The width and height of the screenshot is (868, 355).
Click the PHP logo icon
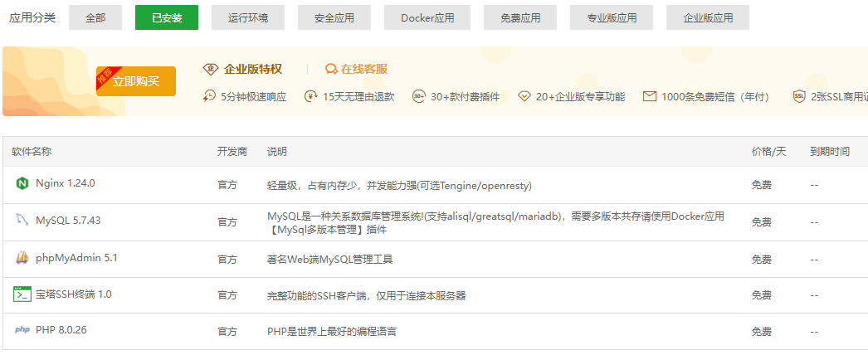pos(22,330)
